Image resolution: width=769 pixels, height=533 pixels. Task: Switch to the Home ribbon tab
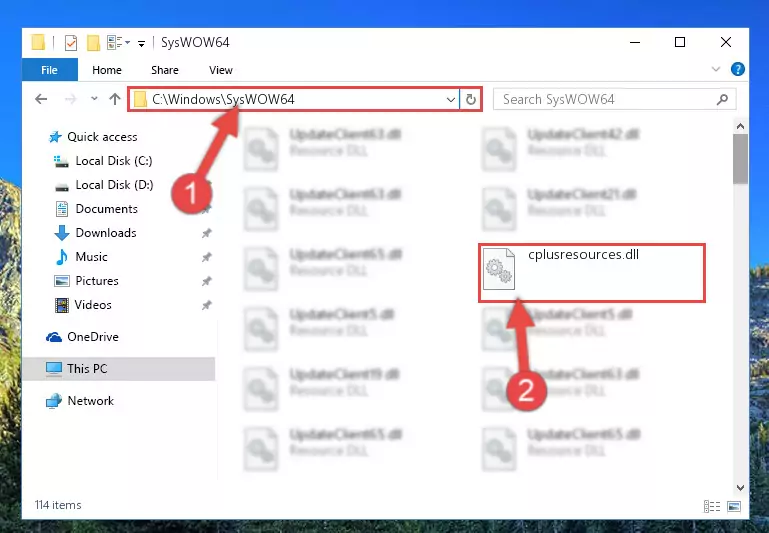pyautogui.click(x=107, y=70)
